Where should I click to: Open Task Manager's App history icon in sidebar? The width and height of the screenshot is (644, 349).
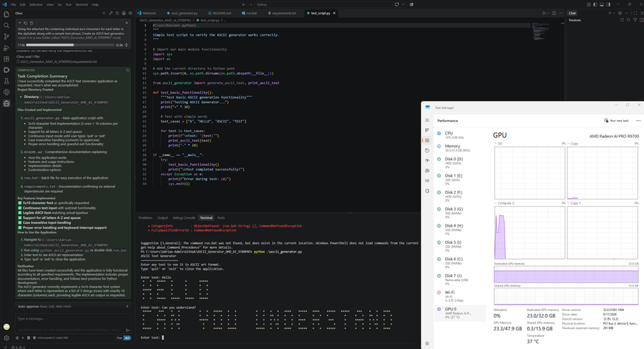[427, 150]
